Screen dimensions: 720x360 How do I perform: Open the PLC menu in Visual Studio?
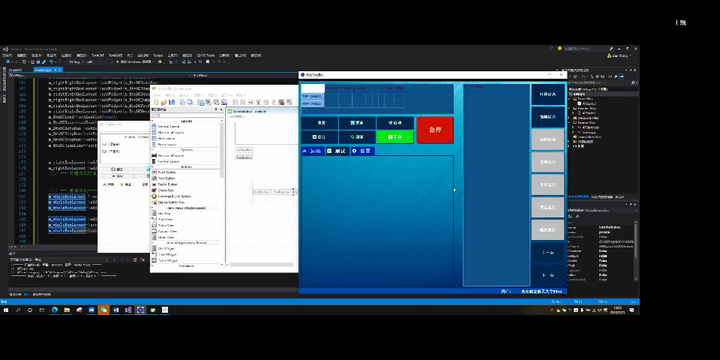click(x=129, y=55)
